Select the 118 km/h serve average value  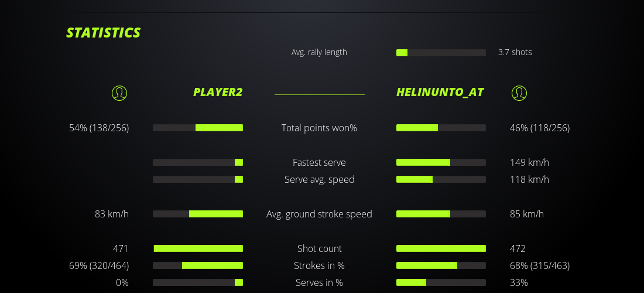(x=529, y=179)
